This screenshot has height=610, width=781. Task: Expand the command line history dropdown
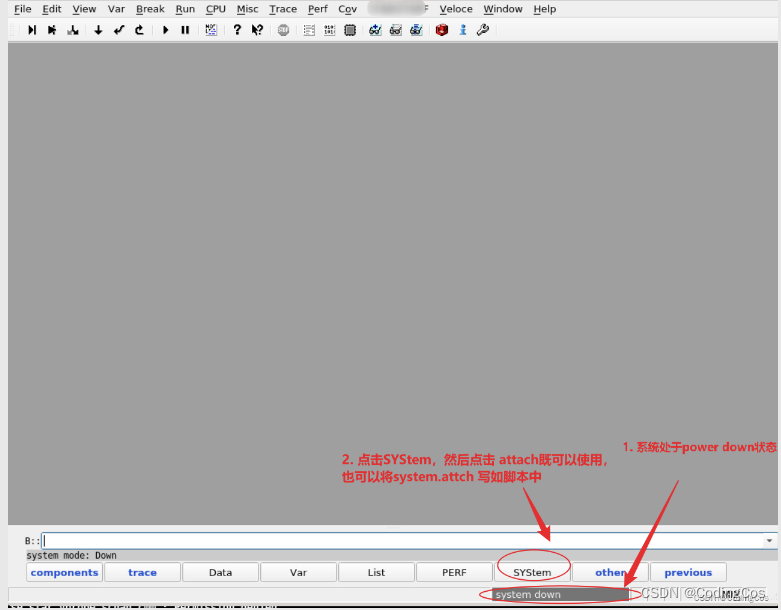pyautogui.click(x=770, y=540)
